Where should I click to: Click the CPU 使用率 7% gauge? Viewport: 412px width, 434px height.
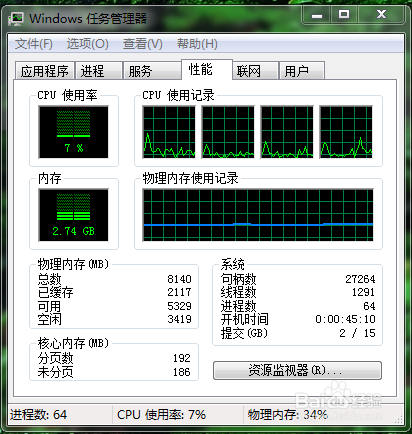pos(73,132)
